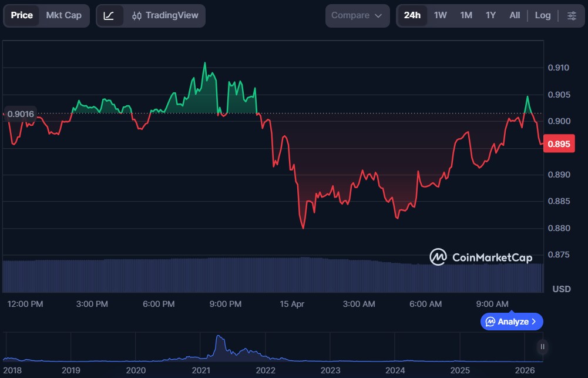
Task: Click the pause handle on range navigator
Action: [542, 347]
